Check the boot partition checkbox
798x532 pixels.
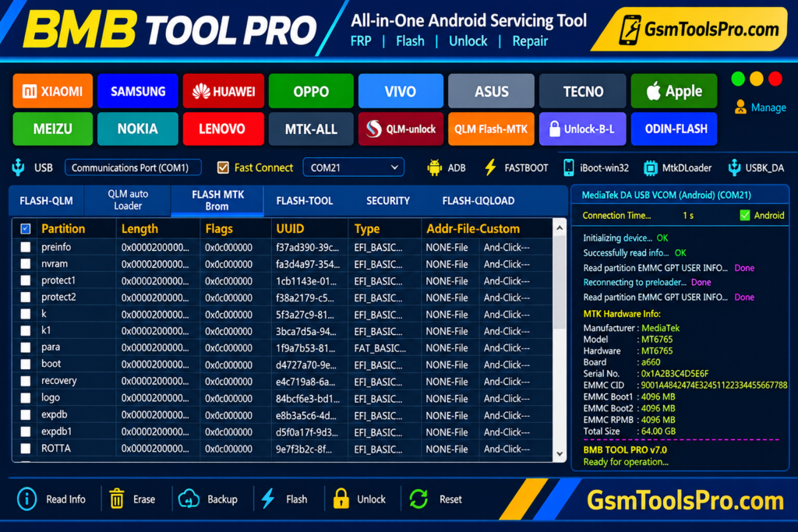point(26,365)
